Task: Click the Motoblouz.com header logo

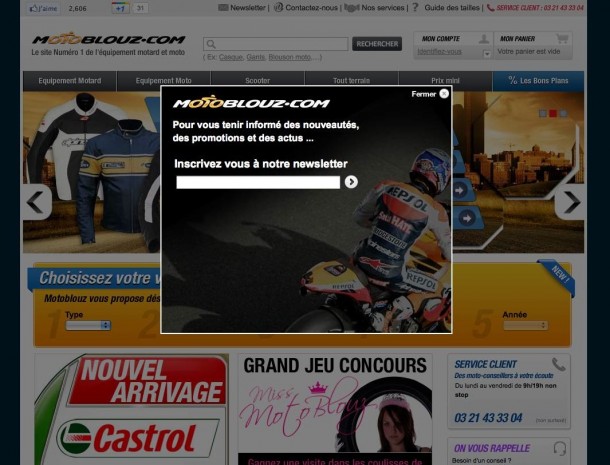Action: [x=109, y=39]
